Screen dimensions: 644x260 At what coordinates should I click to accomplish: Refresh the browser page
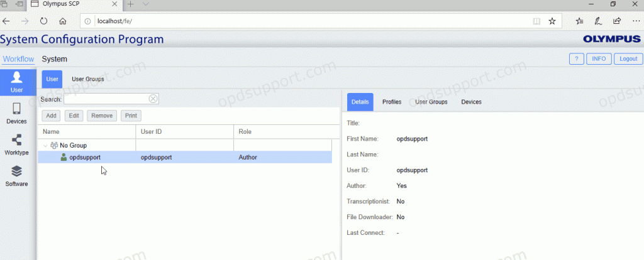click(43, 21)
